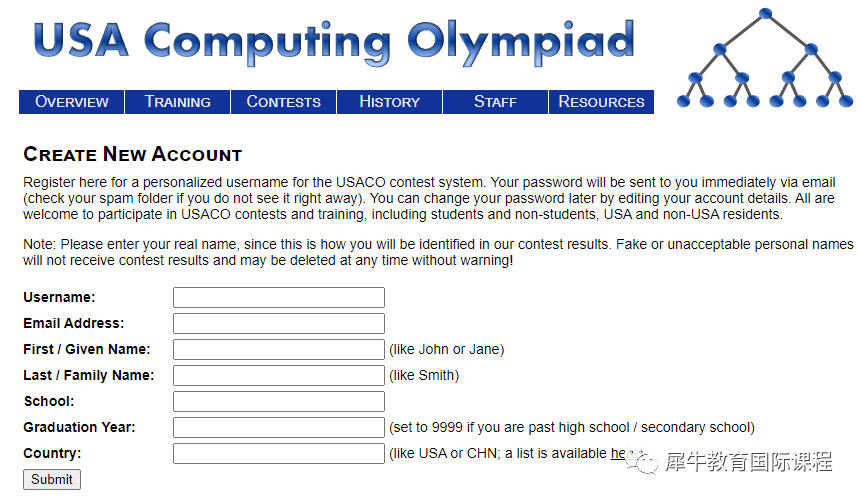This screenshot has width=860, height=499.
Task: Open the Training menu
Action: coord(178,102)
